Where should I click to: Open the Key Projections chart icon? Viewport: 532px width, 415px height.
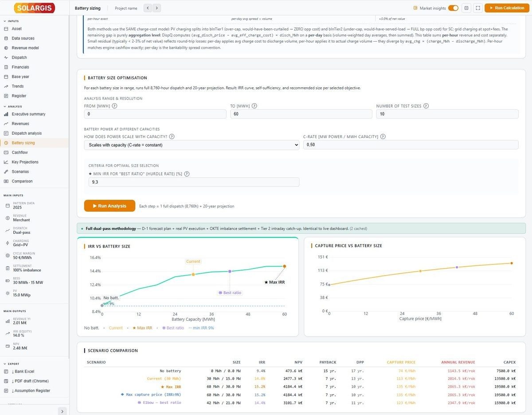6,162
